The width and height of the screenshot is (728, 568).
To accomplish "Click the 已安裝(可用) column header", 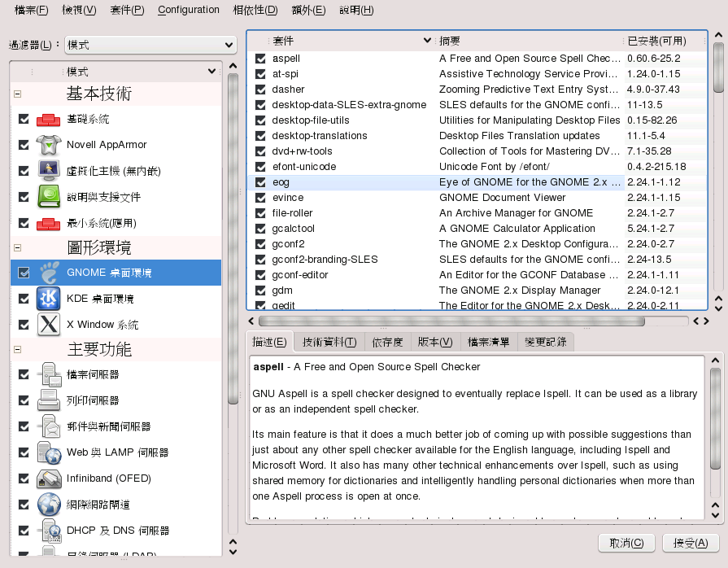I will coord(664,41).
